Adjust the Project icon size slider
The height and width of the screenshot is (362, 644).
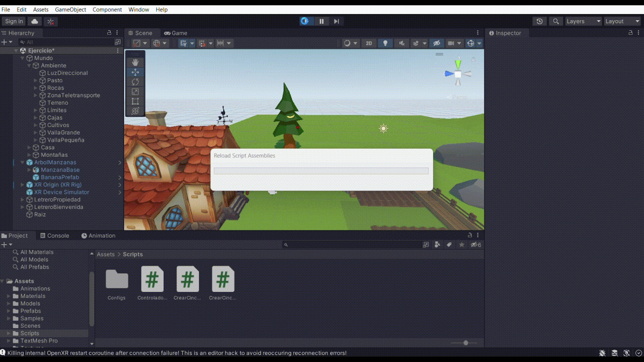click(466, 343)
